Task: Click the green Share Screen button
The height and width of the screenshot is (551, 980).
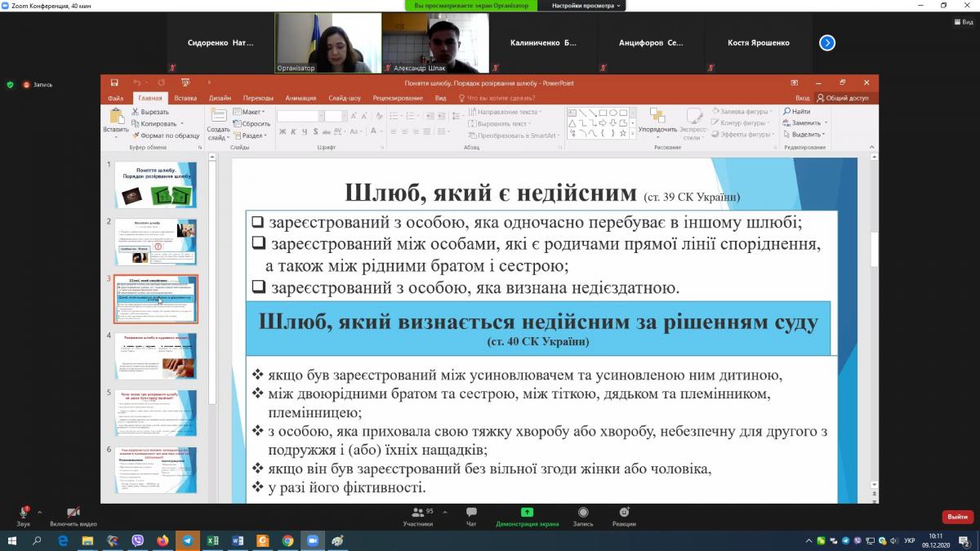Action: 527,516
